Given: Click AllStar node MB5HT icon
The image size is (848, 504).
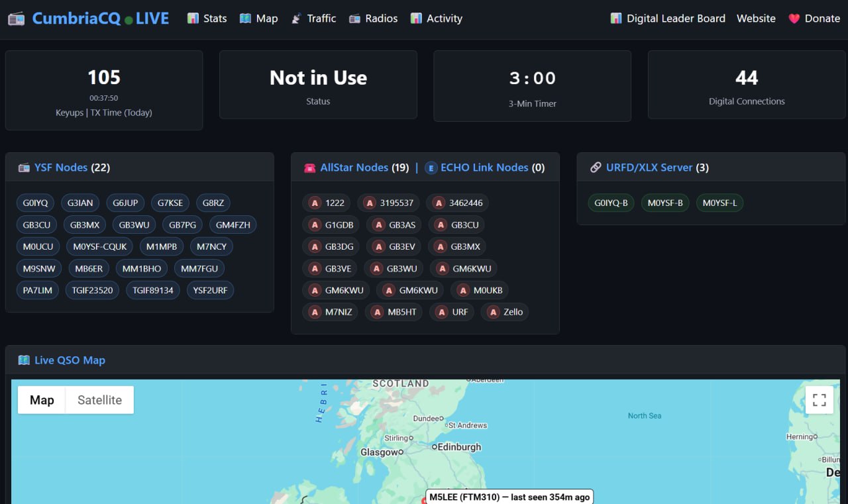Looking at the screenshot, I should click(x=378, y=312).
